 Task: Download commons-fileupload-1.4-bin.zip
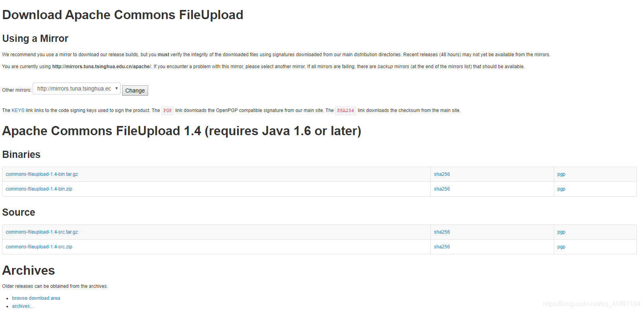pyautogui.click(x=39, y=189)
